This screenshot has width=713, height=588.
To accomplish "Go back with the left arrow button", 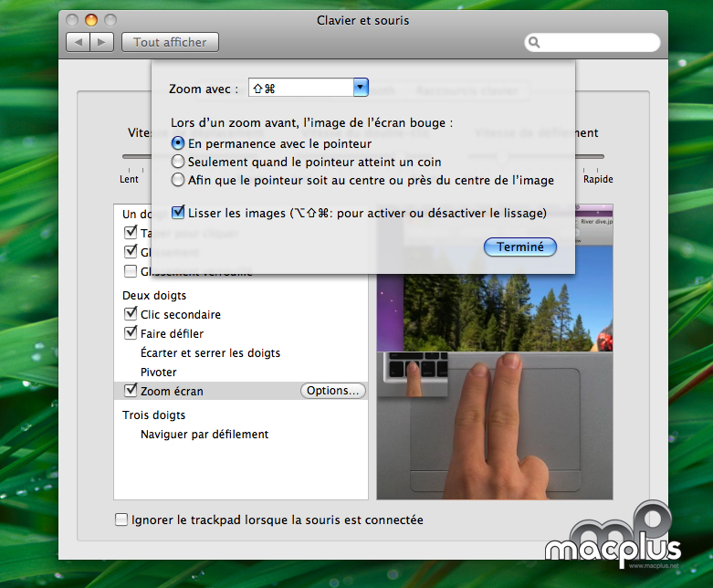I will tap(79, 43).
